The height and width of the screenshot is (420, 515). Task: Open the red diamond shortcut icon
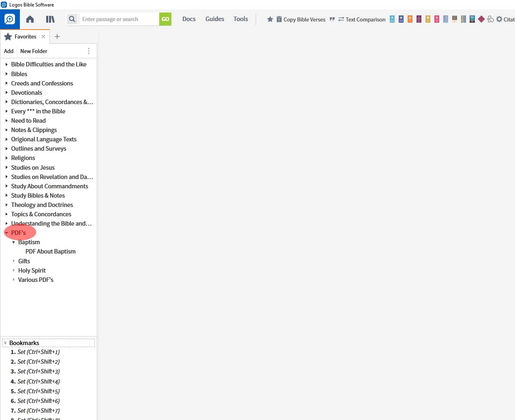pos(481,19)
